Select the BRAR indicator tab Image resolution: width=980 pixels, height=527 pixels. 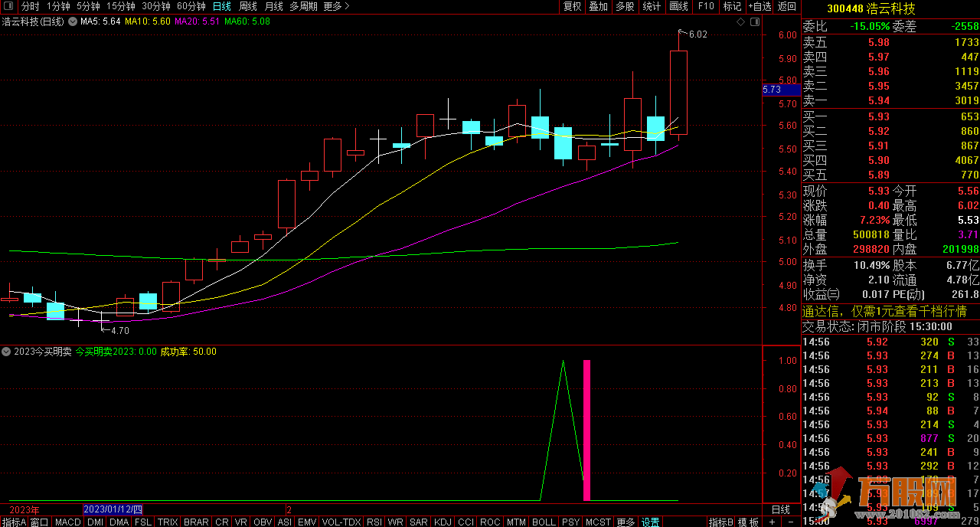(x=196, y=522)
